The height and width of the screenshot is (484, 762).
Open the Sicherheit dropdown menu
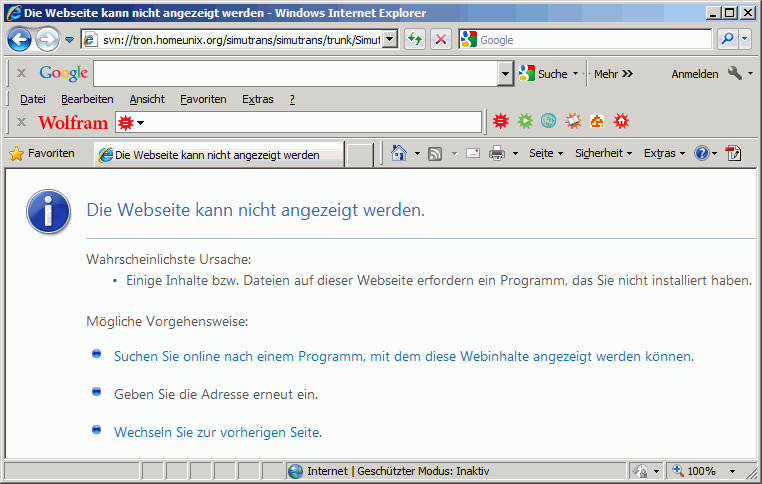(x=604, y=154)
